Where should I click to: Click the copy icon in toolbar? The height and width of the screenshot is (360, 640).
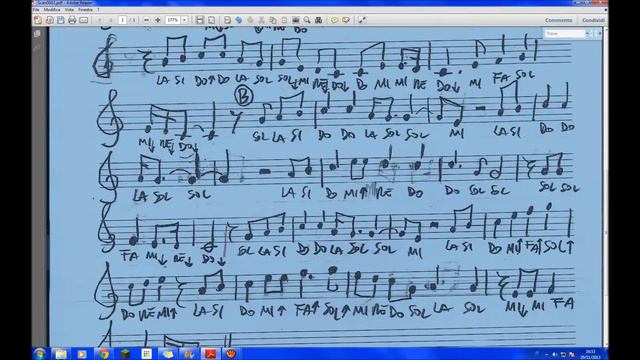(x=273, y=20)
